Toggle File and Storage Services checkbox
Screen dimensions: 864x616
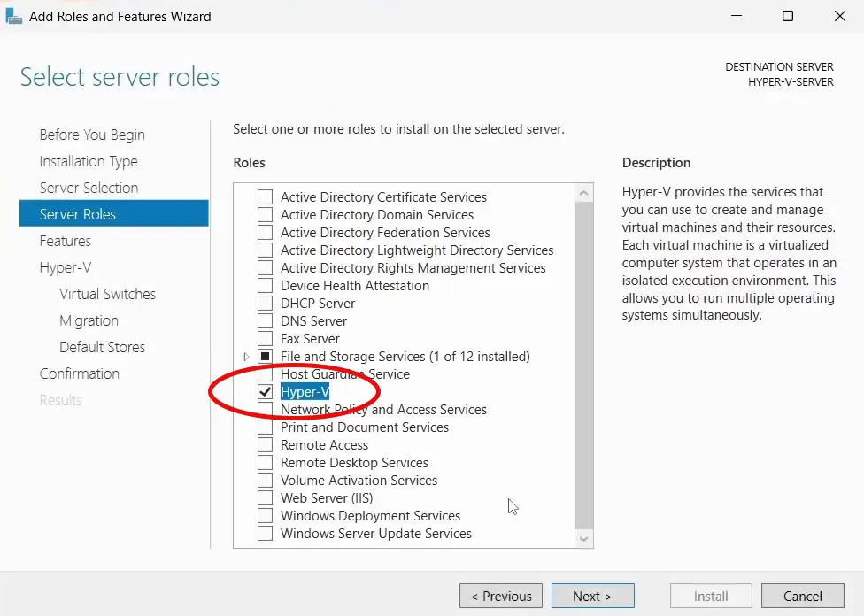coord(265,356)
